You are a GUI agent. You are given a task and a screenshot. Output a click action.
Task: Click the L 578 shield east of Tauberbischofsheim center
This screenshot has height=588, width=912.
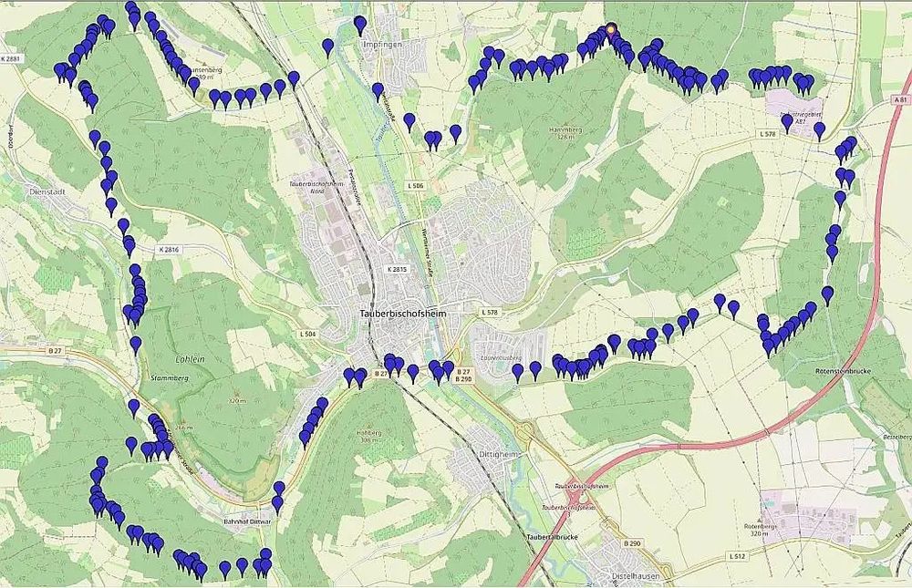(x=490, y=313)
